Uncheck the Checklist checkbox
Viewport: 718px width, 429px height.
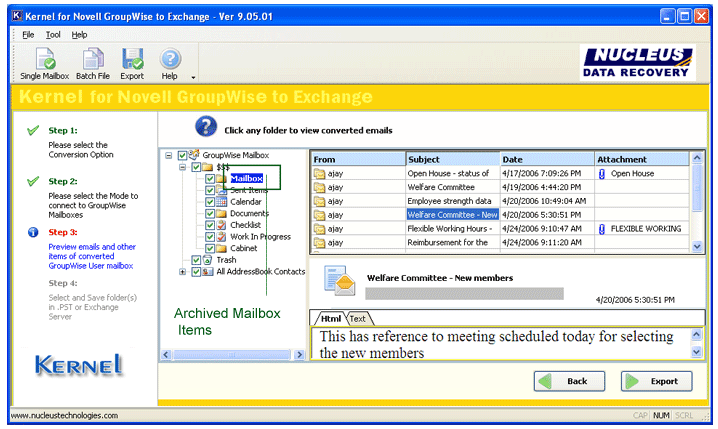click(210, 225)
